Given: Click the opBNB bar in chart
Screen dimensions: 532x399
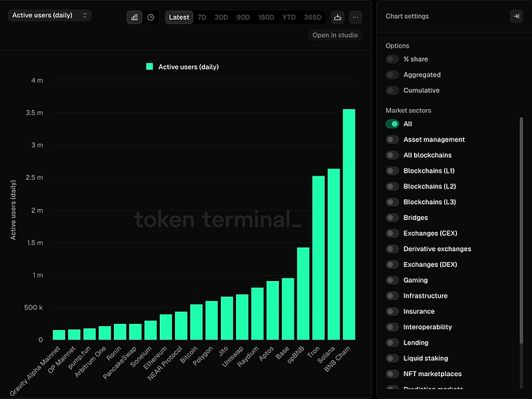Looking at the screenshot, I should click(303, 294).
